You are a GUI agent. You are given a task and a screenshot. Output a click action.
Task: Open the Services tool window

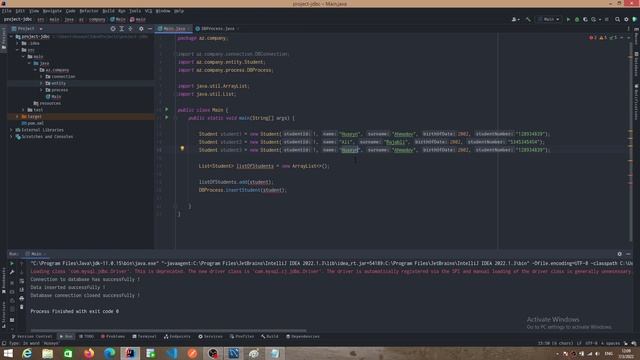210,336
